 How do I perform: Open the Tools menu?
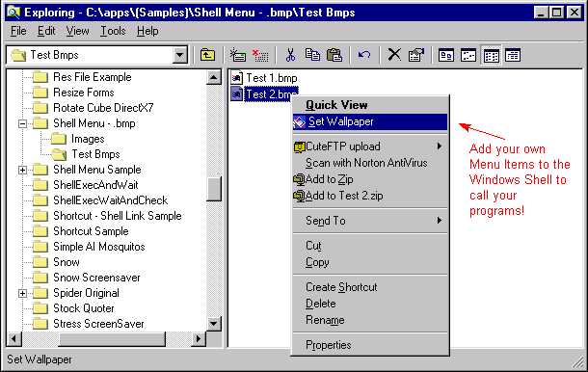point(113,31)
